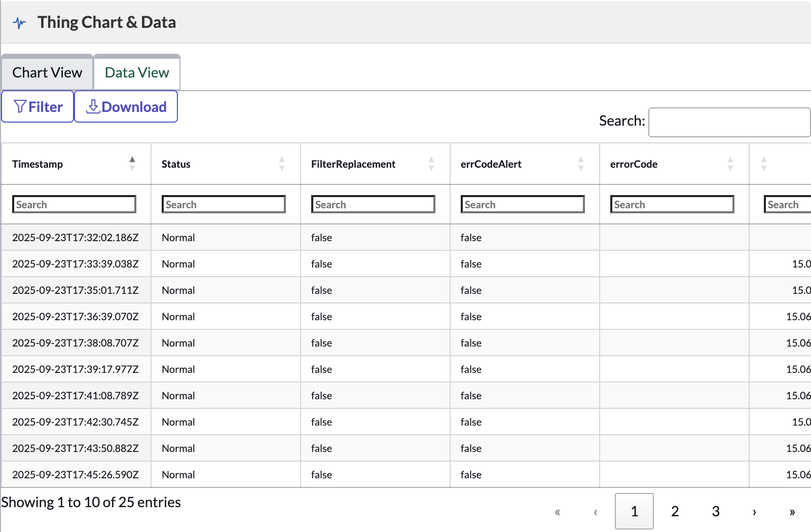Image resolution: width=811 pixels, height=532 pixels.
Task: Click the Status column header label
Action: click(x=176, y=164)
